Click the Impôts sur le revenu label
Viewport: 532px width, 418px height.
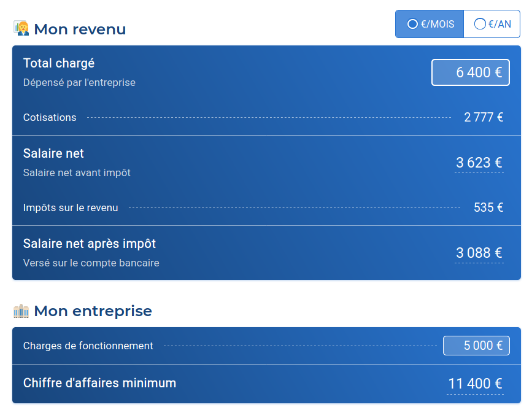71,207
